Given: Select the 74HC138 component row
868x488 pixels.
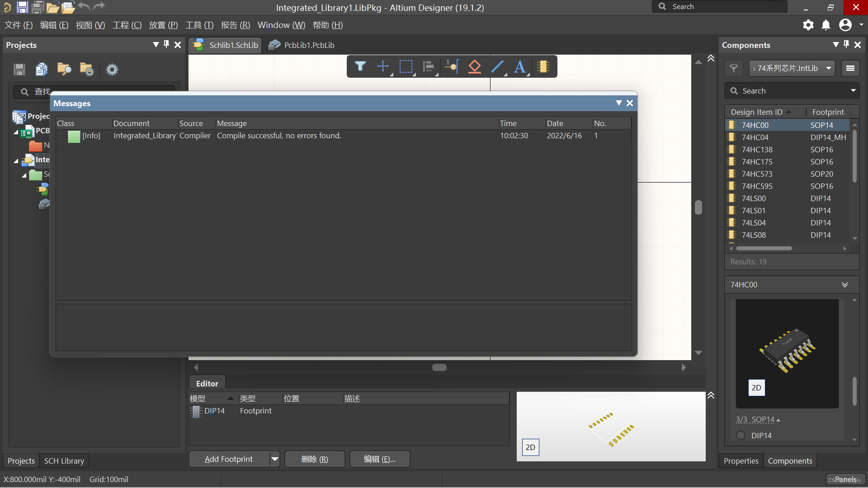Looking at the screenshot, I should (757, 150).
